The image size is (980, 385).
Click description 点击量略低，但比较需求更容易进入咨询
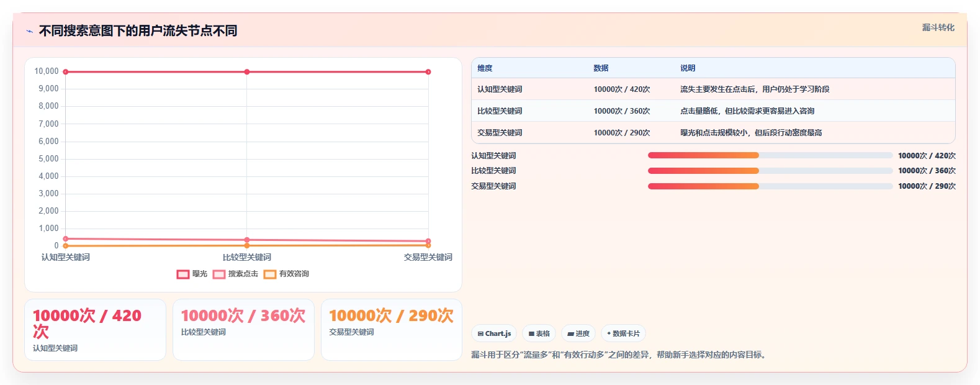point(747,111)
